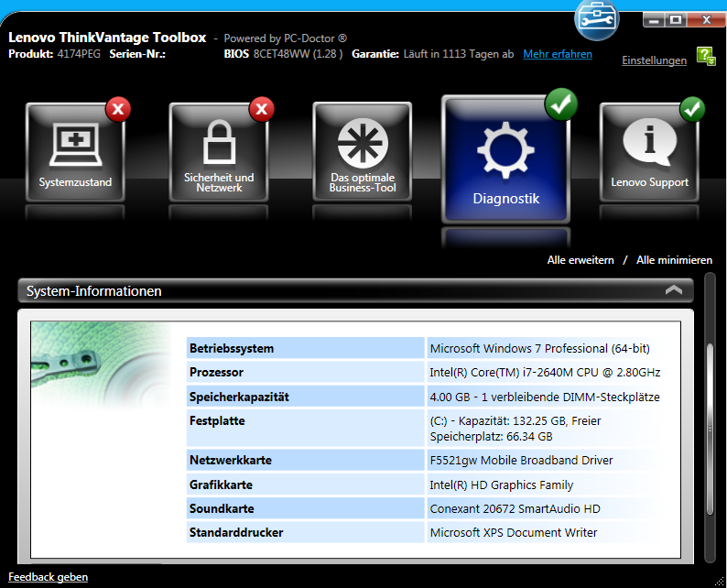Screen dimensions: 727x588
Task: Close the ThinkVantage Toolbox window
Action: (x=707, y=20)
